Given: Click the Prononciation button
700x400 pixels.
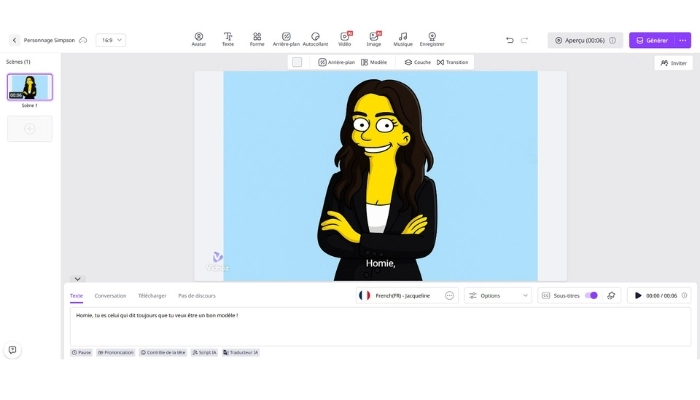Looking at the screenshot, I should point(116,352).
